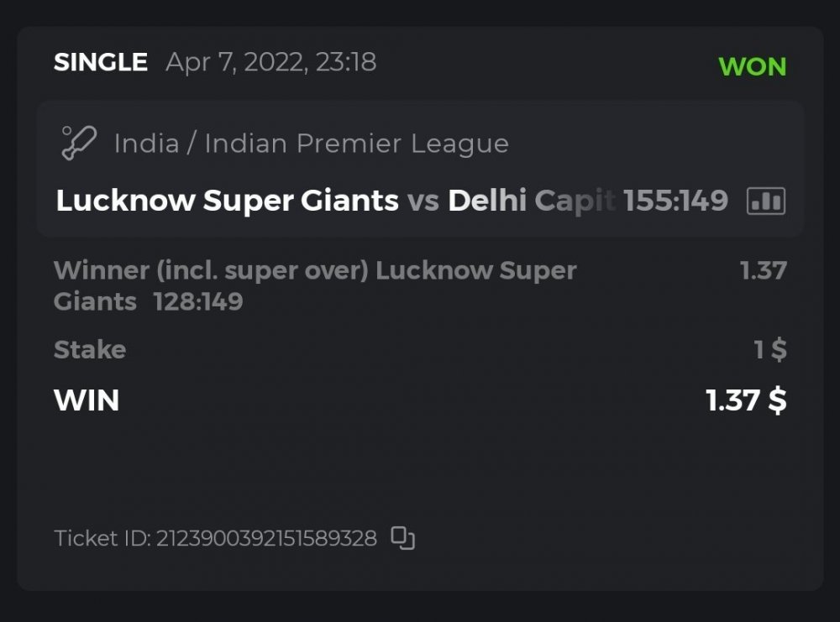Open match statistics bar chart icon

[765, 201]
